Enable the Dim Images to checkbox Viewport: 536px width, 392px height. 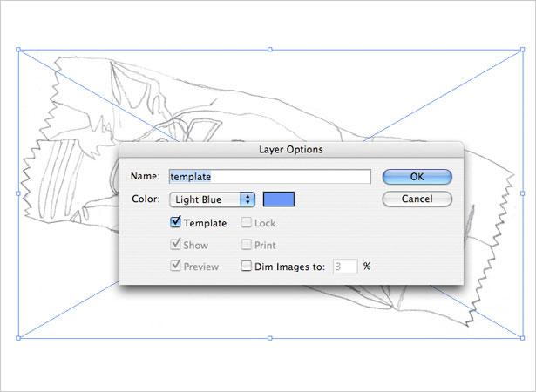[246, 266]
